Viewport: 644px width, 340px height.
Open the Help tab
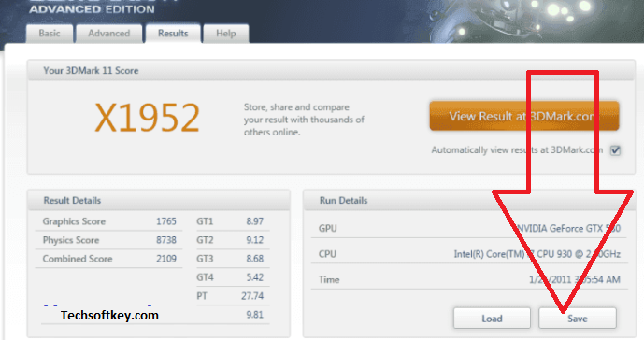pyautogui.click(x=226, y=34)
